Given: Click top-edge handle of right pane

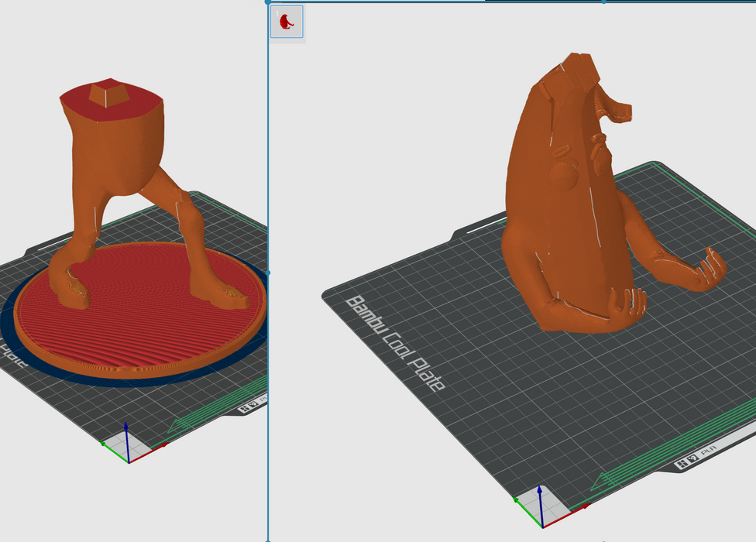Looking at the screenshot, I should [604, 2].
